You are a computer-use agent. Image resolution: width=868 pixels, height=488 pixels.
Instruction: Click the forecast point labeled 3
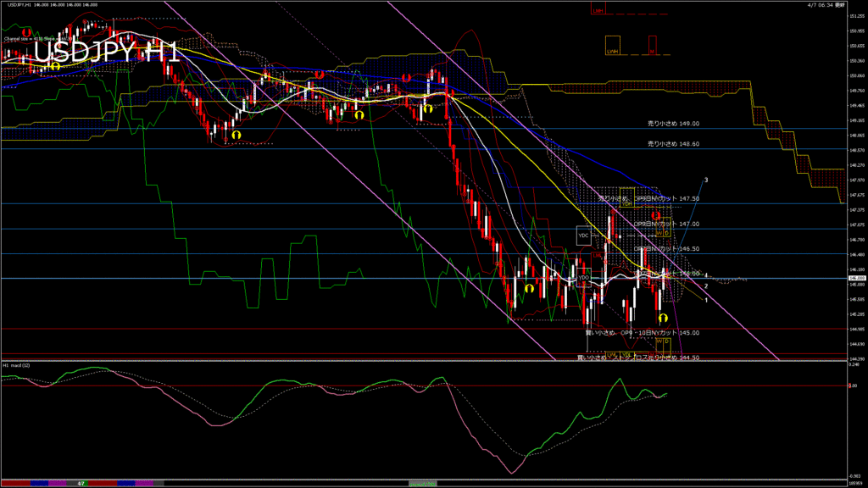click(x=707, y=180)
